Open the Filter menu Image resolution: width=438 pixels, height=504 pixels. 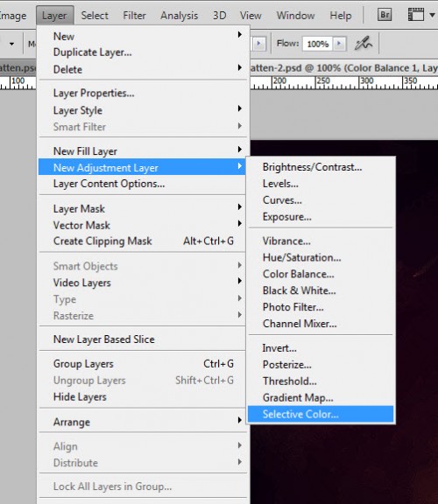(134, 16)
